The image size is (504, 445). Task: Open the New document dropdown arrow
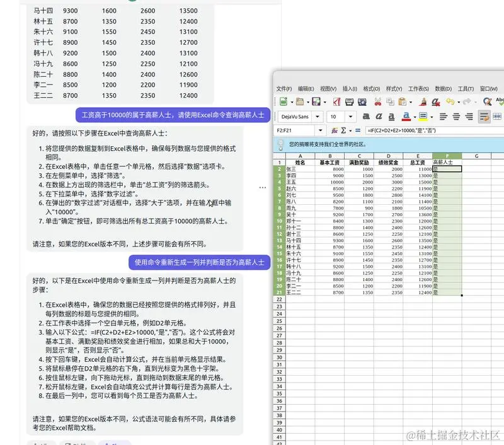(x=292, y=102)
